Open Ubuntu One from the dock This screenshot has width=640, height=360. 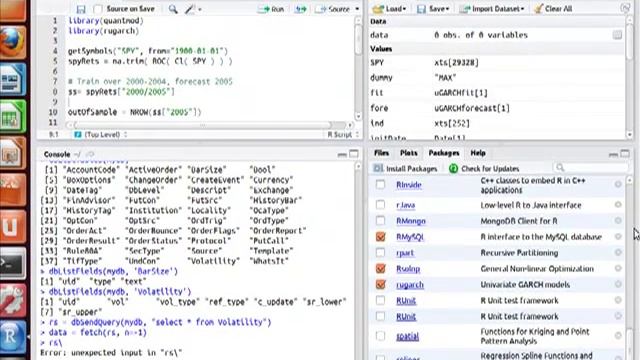click(13, 227)
